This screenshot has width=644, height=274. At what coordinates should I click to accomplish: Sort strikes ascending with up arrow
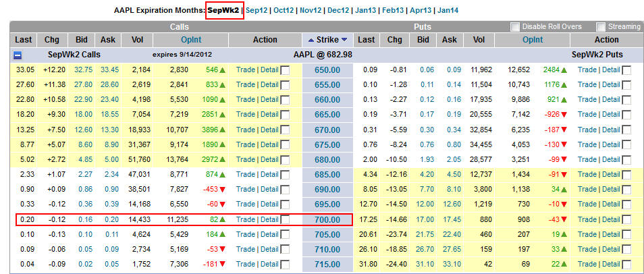click(x=311, y=40)
